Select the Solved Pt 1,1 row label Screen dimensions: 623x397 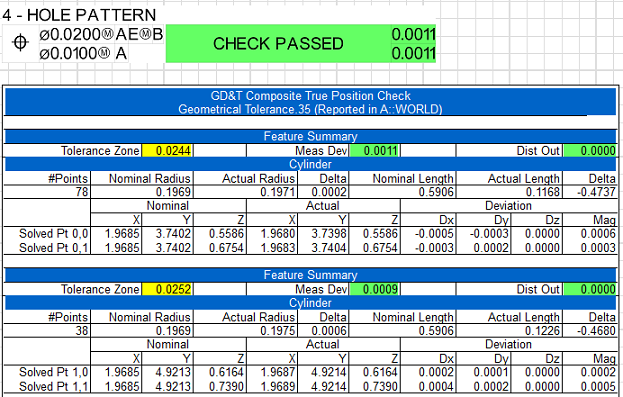(54, 386)
